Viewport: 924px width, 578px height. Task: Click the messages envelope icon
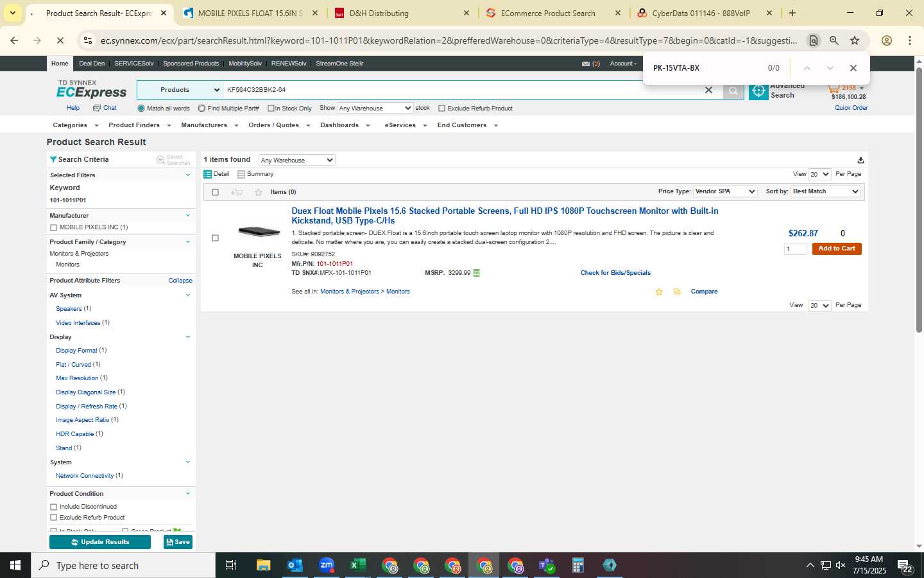pos(586,64)
